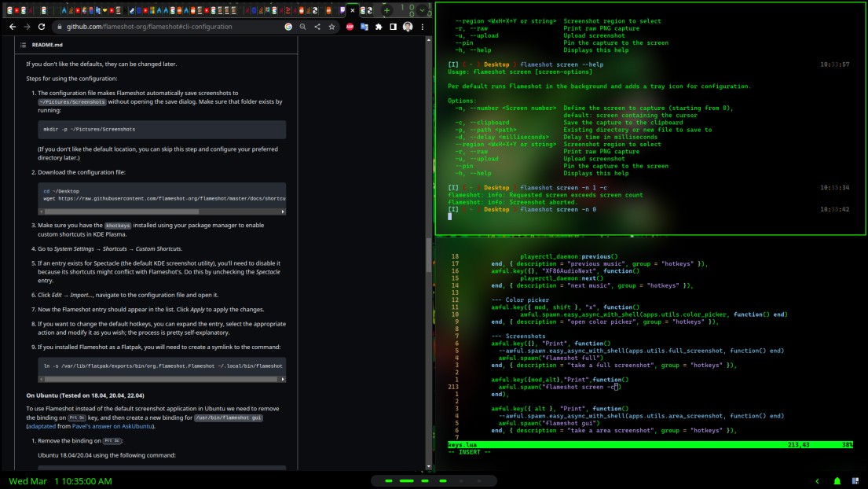Select the second workspace indicator in the bottom bar

(406, 481)
